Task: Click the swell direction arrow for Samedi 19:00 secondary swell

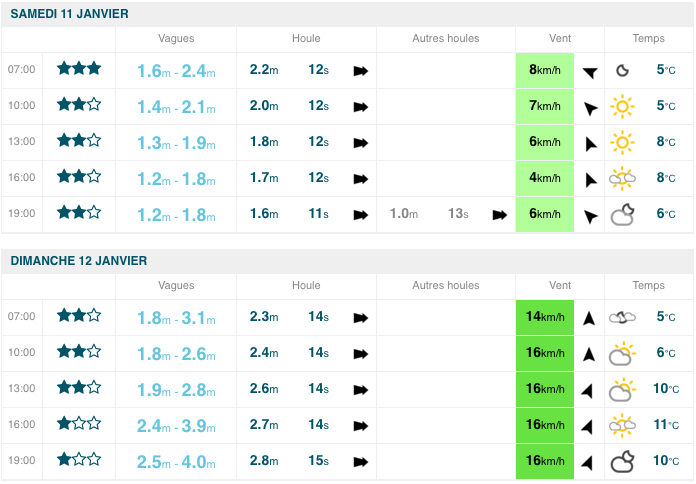Action: [499, 214]
